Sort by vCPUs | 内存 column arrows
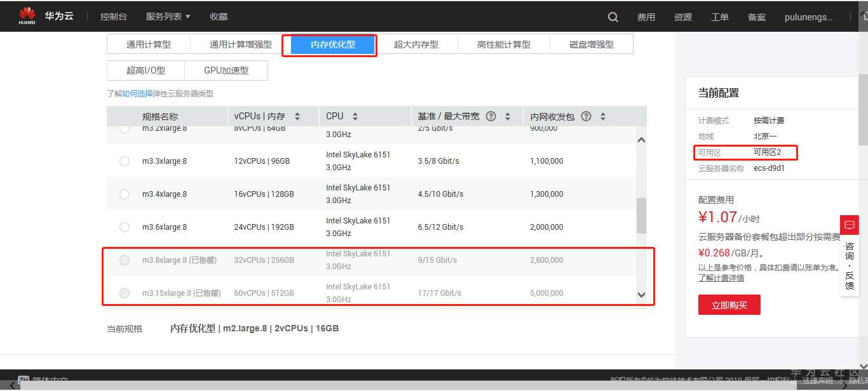868x391 pixels. click(x=297, y=117)
